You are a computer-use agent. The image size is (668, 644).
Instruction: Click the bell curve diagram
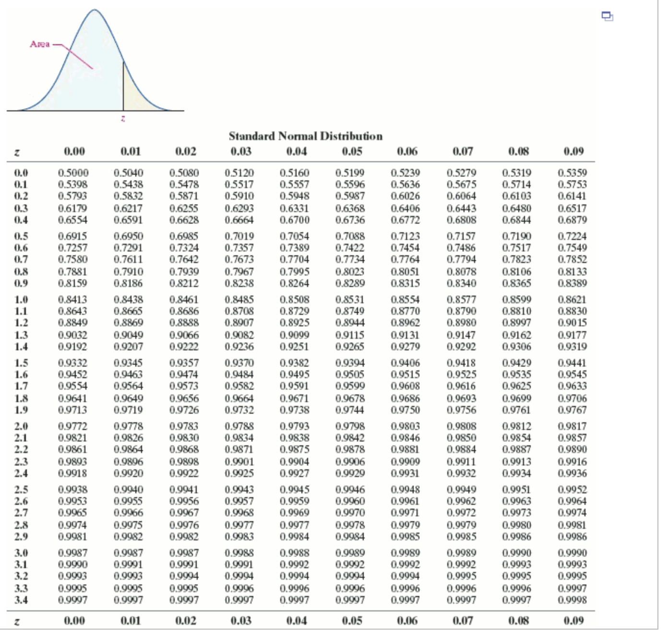(96, 58)
